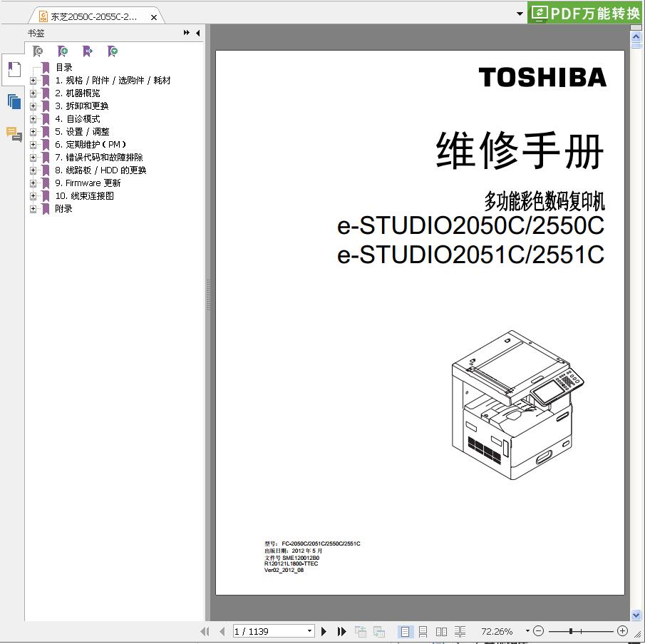Expand bookmark 3. 拆卸和更换

(x=33, y=106)
